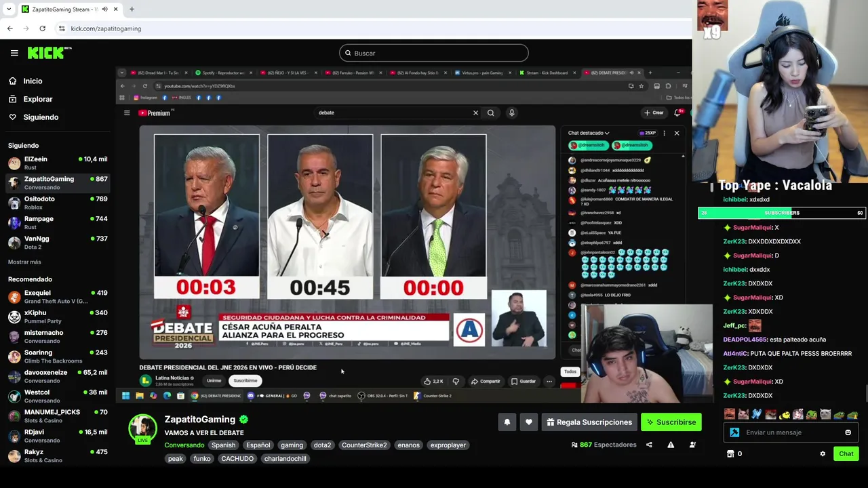This screenshot has height=488, width=868.
Task: Open Rampage channel in the sidebar
Action: pos(58,222)
